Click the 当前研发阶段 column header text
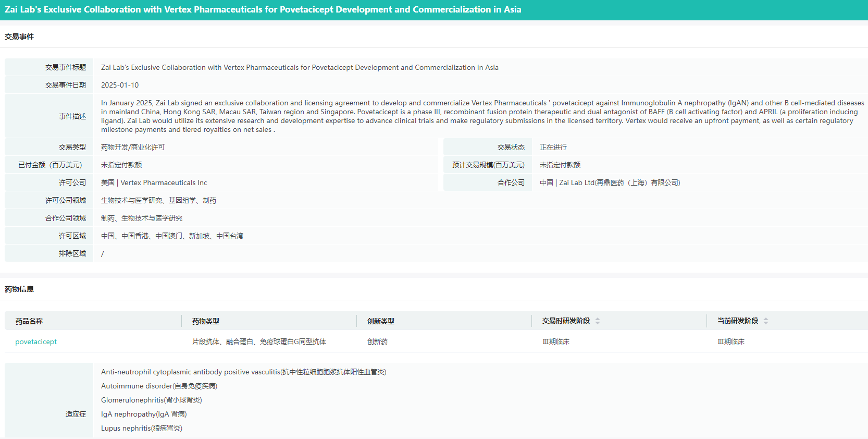868x439 pixels. [738, 321]
